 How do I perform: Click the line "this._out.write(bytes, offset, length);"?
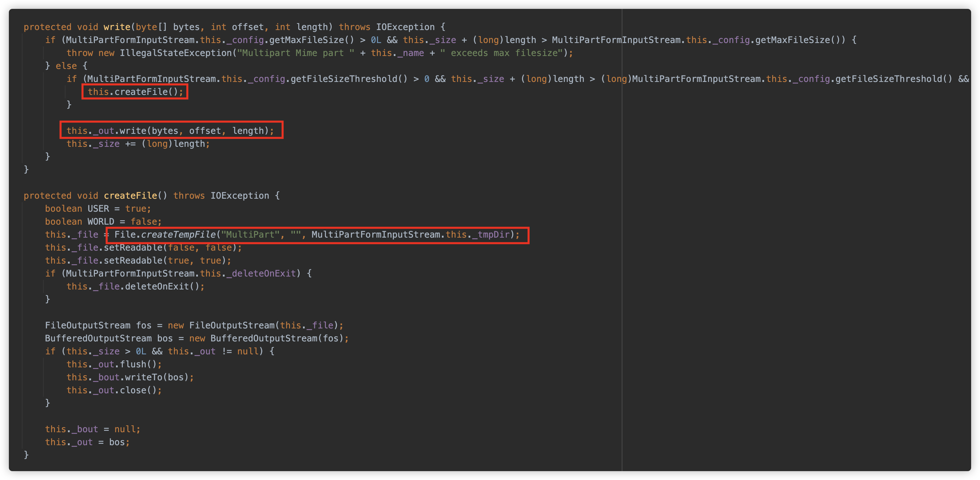tap(170, 130)
